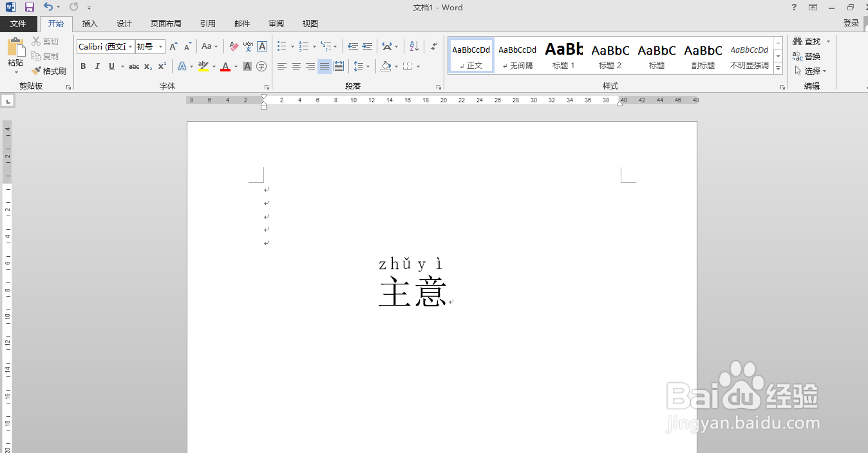Open the ribbon display options button
868x453 pixels.
pyautogui.click(x=813, y=7)
